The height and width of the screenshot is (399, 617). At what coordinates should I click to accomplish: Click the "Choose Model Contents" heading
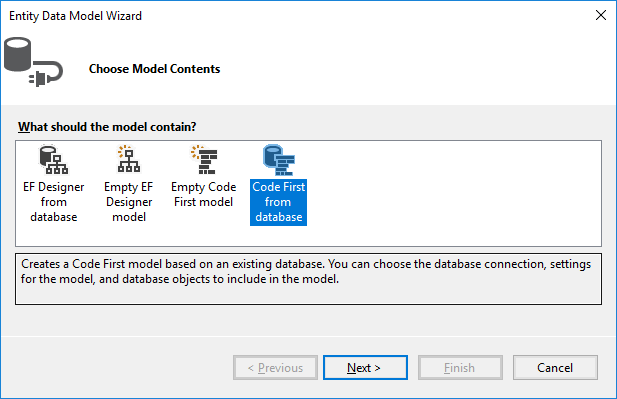coord(154,69)
